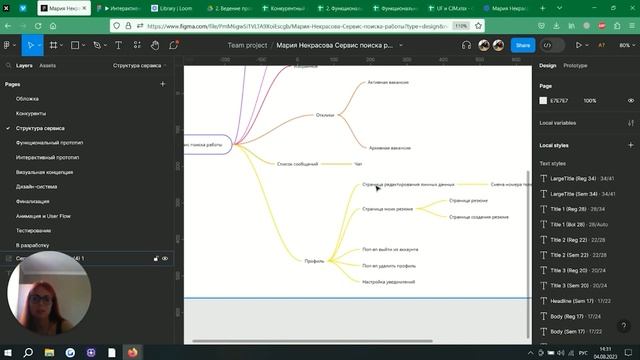Open Frame tools dropdown arrow
The width and height of the screenshot is (640, 360).
click(61, 45)
